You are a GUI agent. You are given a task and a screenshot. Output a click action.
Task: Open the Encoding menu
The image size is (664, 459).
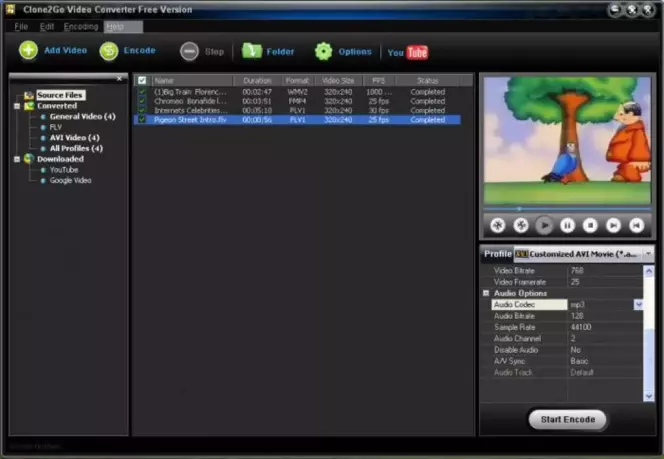click(x=81, y=27)
